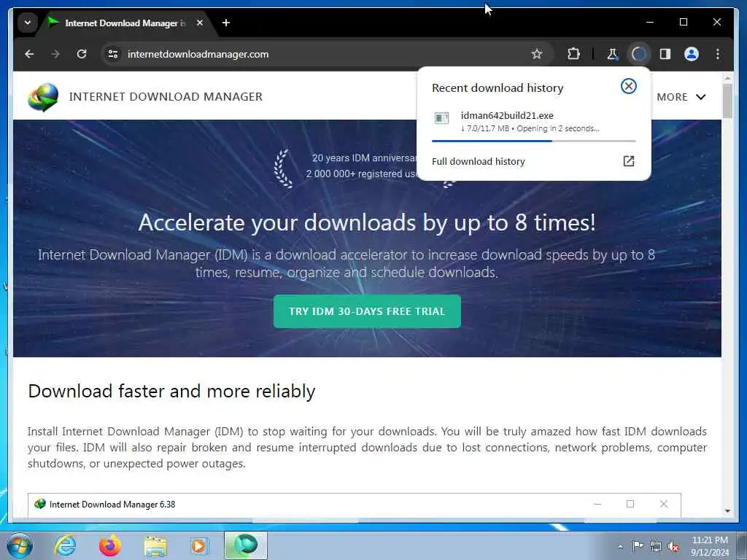Open the browser side panel
This screenshot has height=560, width=747.
click(665, 54)
